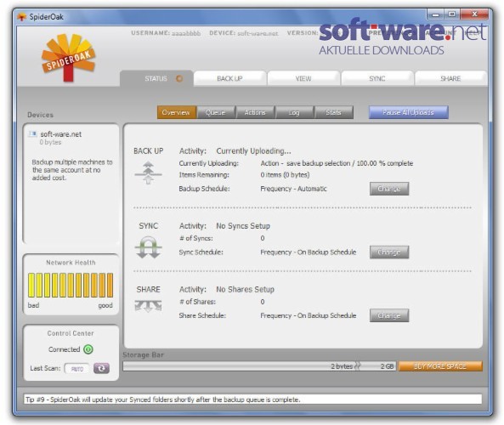The width and height of the screenshot is (504, 425).
Task: Open the SHARE tab
Action: (x=450, y=78)
